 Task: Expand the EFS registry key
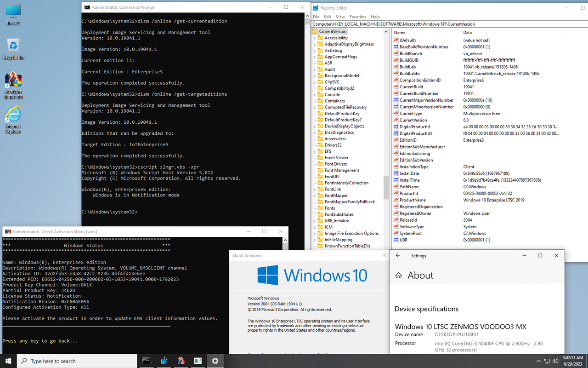coord(315,151)
